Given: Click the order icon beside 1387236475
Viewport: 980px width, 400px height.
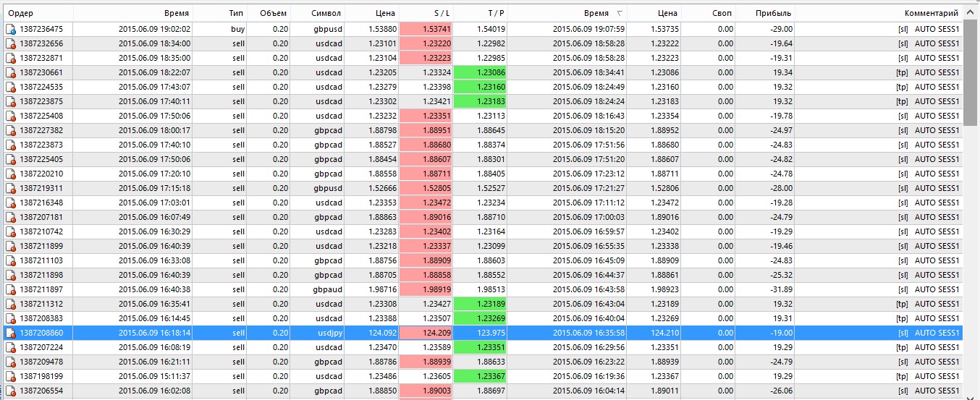Looking at the screenshot, I should 11,30.
